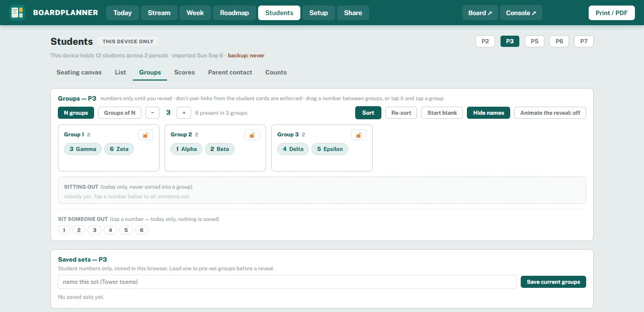
Task: Click the BoardPlanner logo icon
Action: coord(17,13)
